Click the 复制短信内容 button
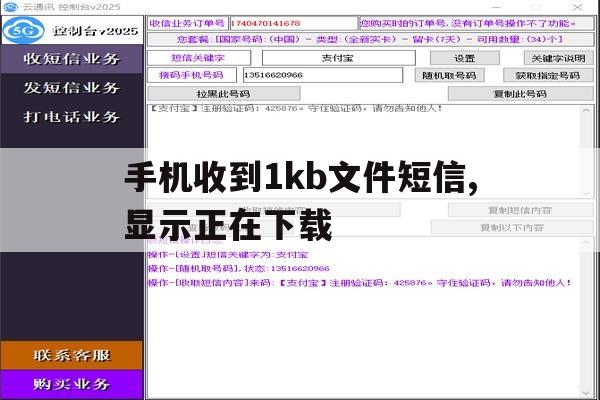This screenshot has width=600, height=400. (520, 210)
